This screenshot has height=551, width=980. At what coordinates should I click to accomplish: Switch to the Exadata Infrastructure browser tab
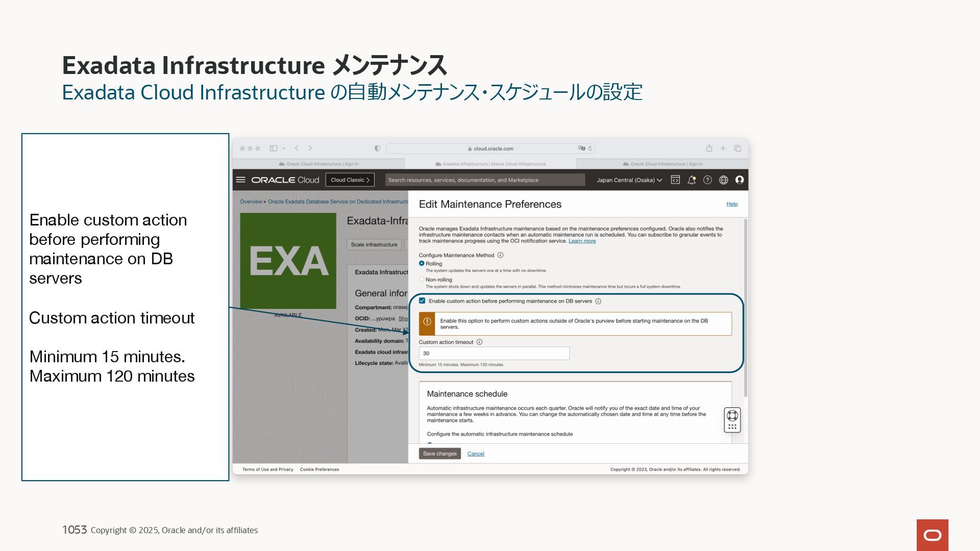[490, 164]
